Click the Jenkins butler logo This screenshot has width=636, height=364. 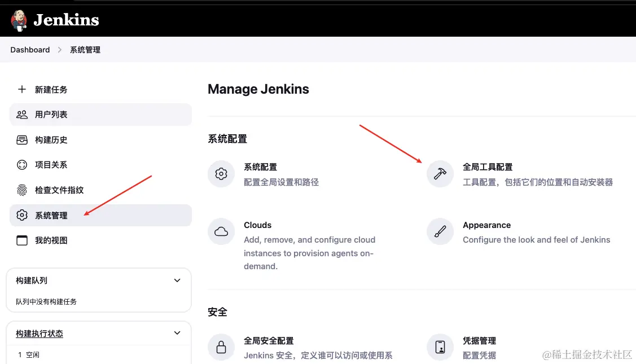pos(19,20)
